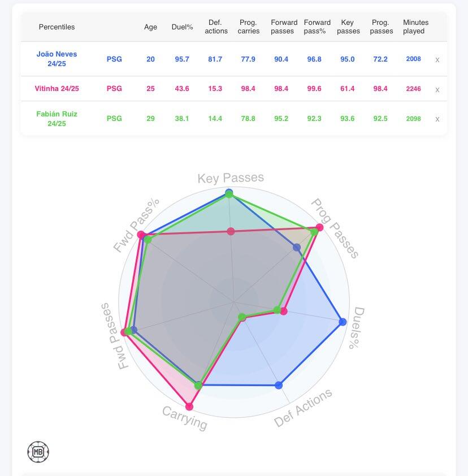
Task: Open Fabián Ruiz 24/25 player link
Action: [57, 118]
